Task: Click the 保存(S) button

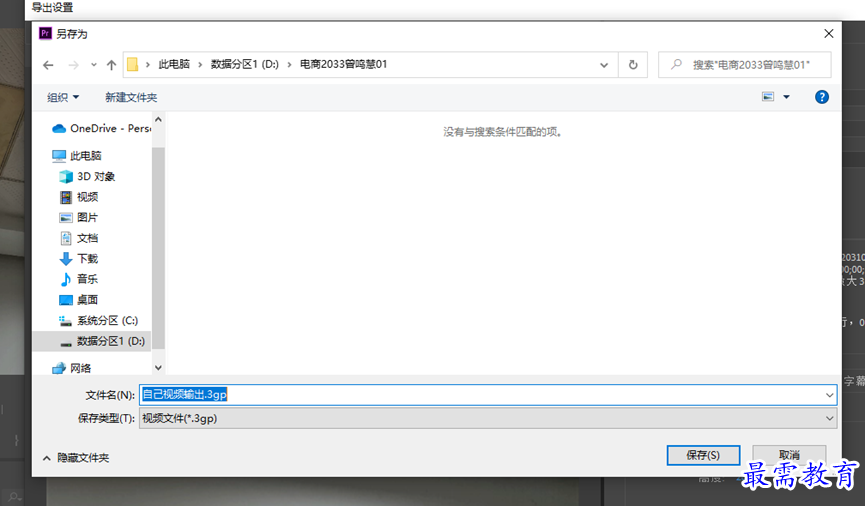Action: 703,455
